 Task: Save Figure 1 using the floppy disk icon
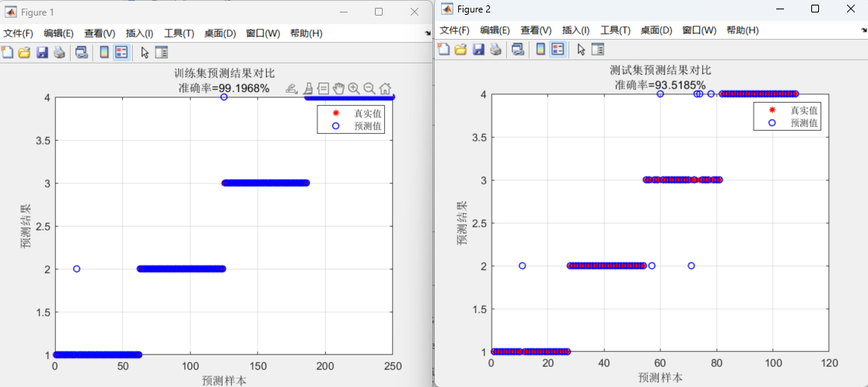[x=42, y=52]
